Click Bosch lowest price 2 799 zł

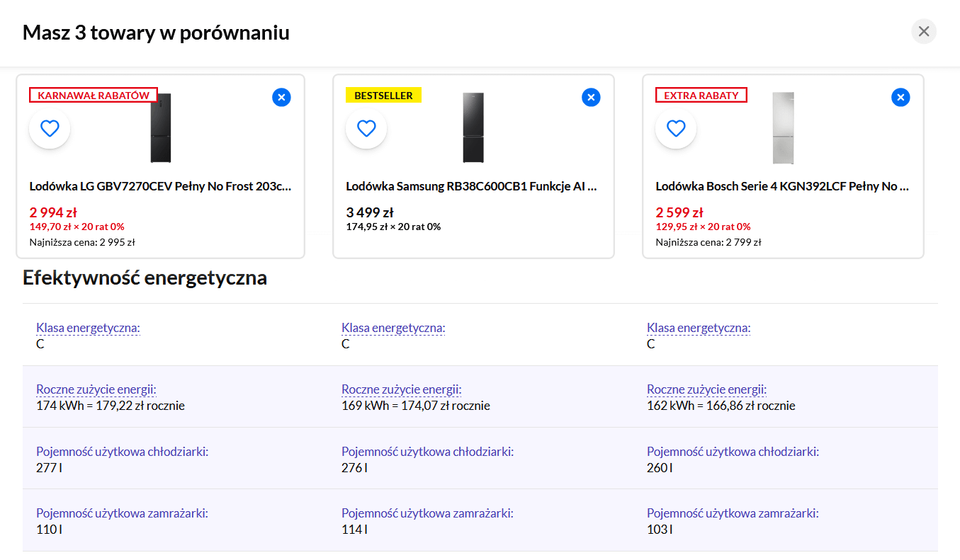tap(708, 242)
